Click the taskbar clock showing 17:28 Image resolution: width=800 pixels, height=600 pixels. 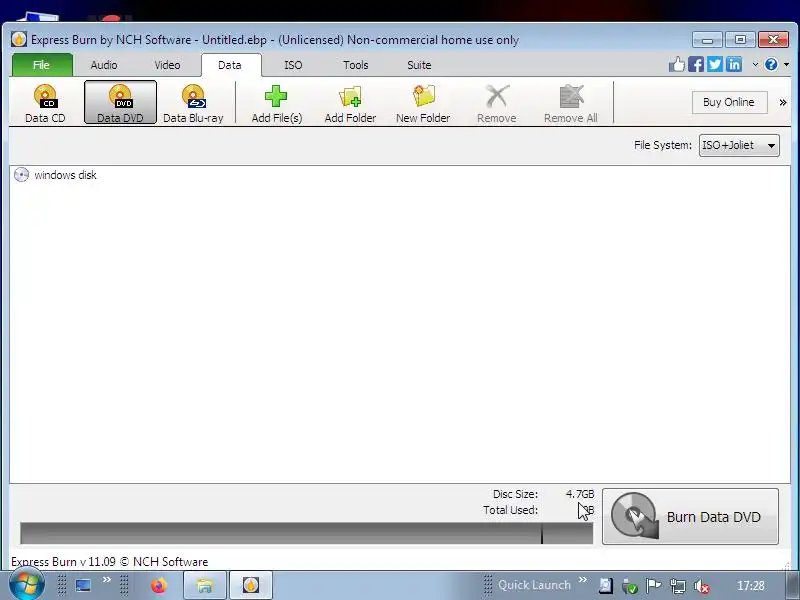[751, 586]
